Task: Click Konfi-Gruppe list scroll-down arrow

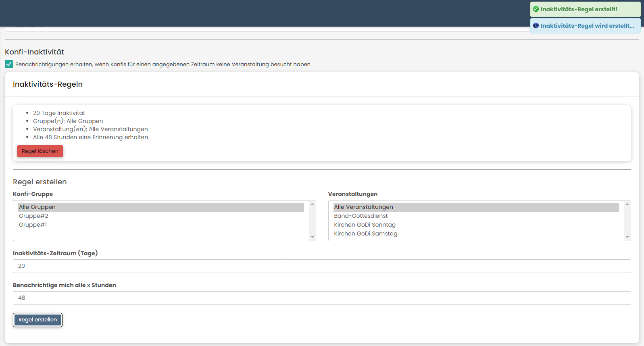Action: [312, 237]
